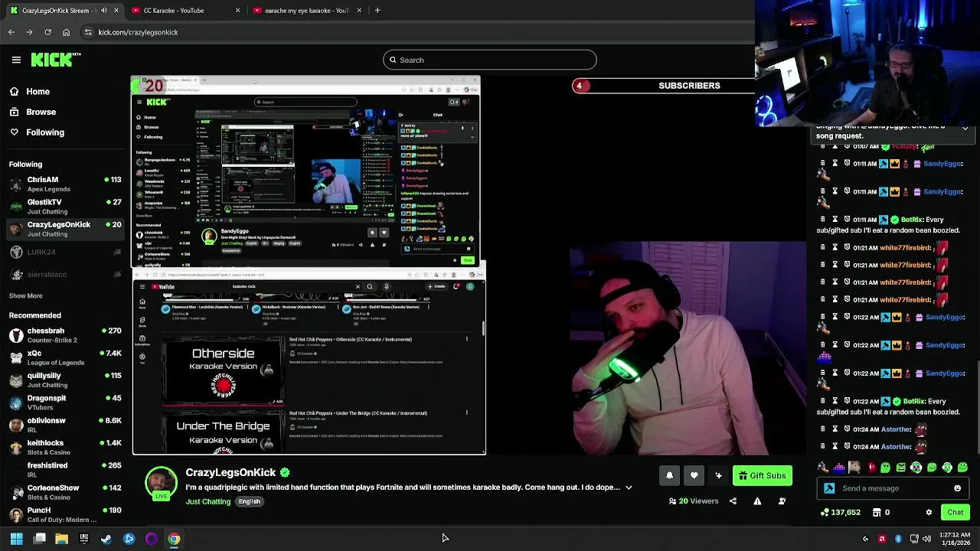This screenshot has height=551, width=980.
Task: Open LURK24 offline channel in sidebar
Action: [65, 252]
